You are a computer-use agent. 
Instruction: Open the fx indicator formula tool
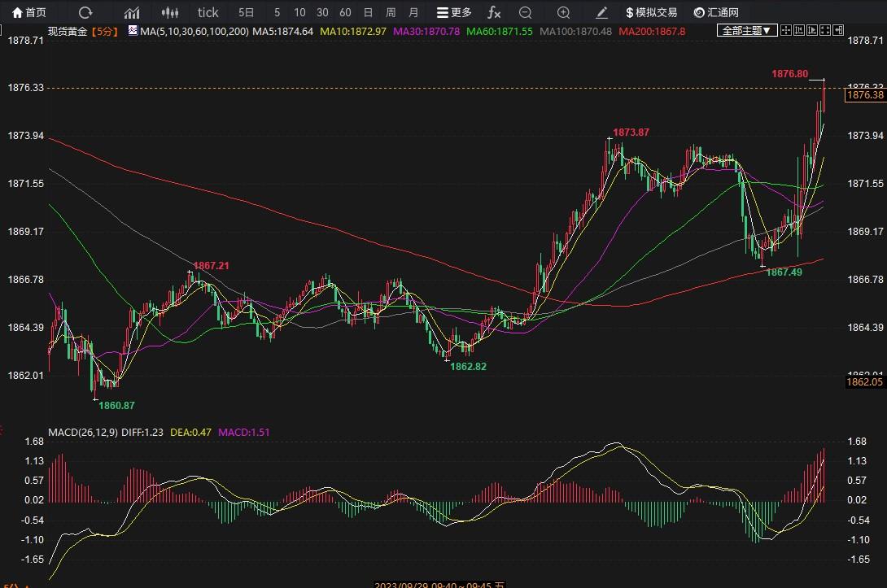(494, 12)
